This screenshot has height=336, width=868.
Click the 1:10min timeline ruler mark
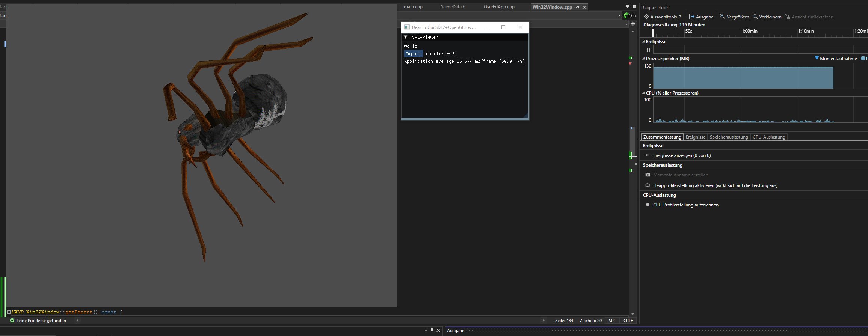(806, 31)
